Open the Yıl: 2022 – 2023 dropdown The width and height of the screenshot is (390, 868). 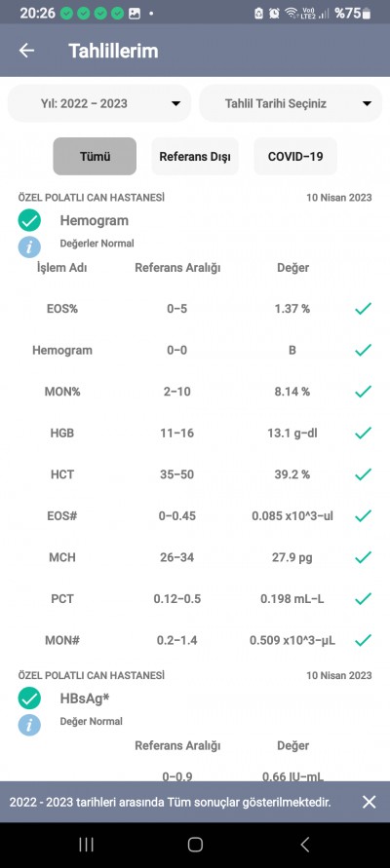[99, 103]
